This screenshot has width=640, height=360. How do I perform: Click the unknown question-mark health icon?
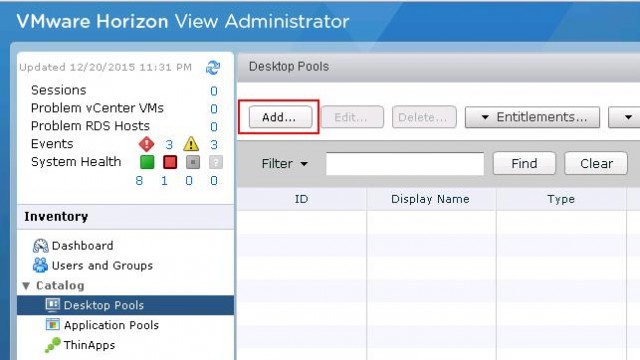[216, 162]
